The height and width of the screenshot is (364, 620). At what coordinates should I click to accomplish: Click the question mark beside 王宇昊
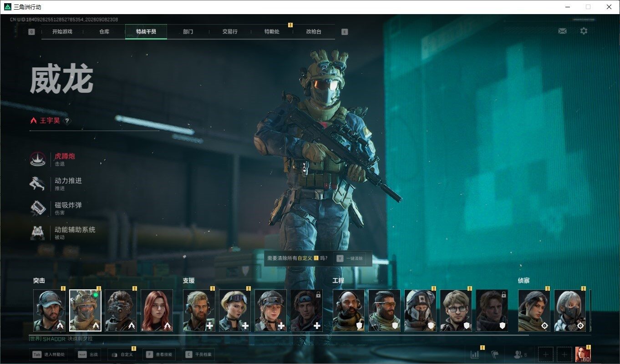coord(67,121)
